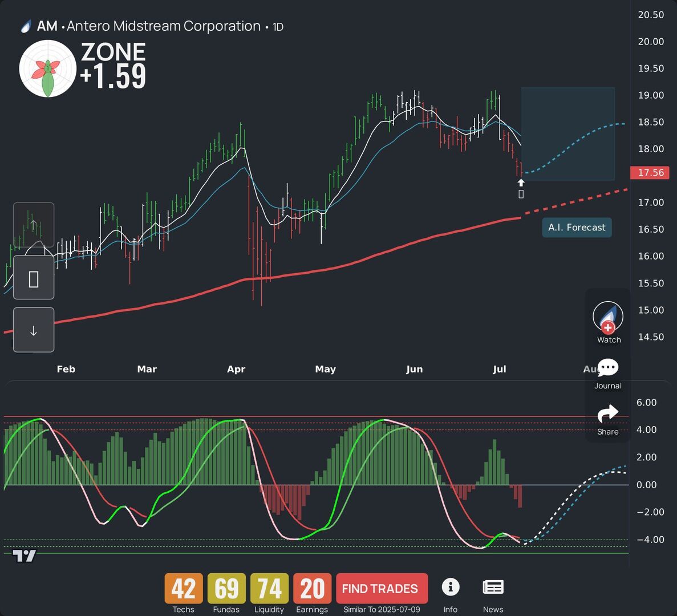
Task: Open the Techs score 42 badge
Action: (184, 589)
